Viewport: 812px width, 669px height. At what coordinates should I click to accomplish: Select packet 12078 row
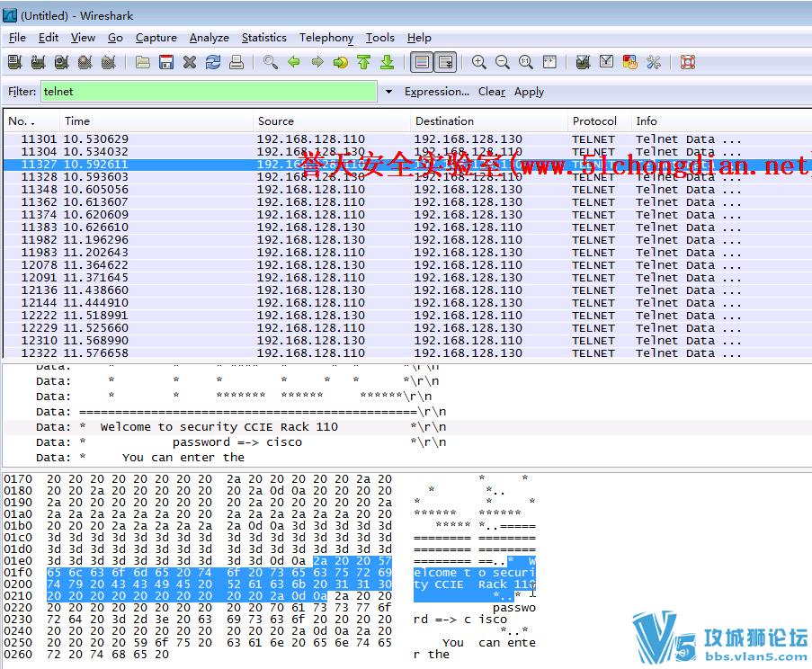tap(407, 265)
